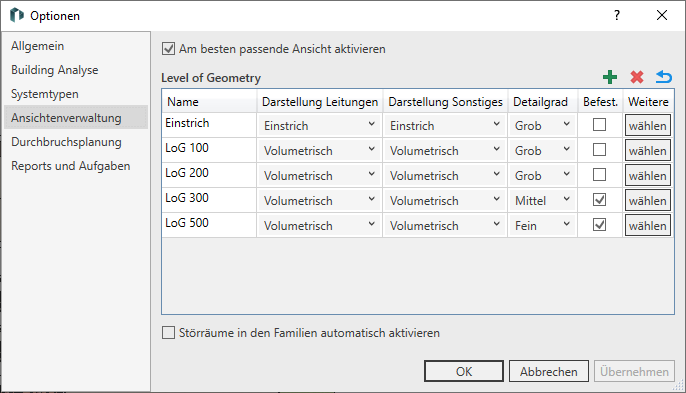Open Darstellung Sonstiges dropdown for LoG 200
Viewport: 686px width, 393px height.
[445, 175]
